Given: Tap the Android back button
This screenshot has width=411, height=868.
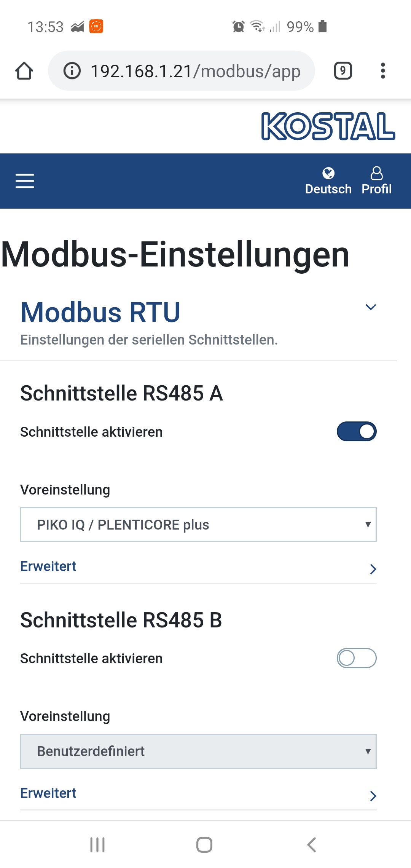Looking at the screenshot, I should coord(312,845).
